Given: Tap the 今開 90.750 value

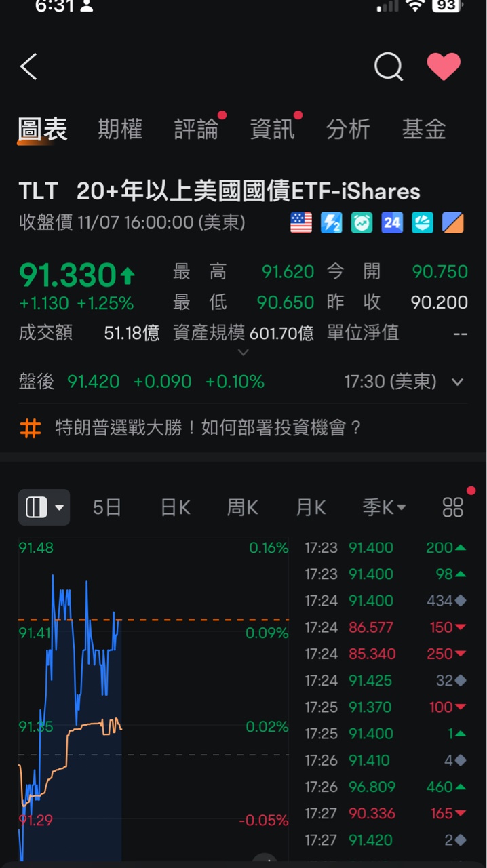Looking at the screenshot, I should pyautogui.click(x=440, y=272).
